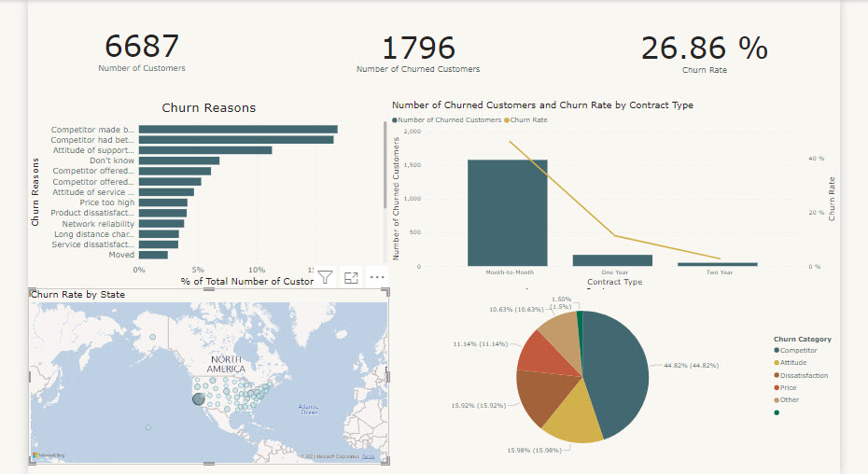This screenshot has height=474, width=868.
Task: Click the top bar 'Competitor made b...' in Churn Reasons
Action: (x=238, y=130)
